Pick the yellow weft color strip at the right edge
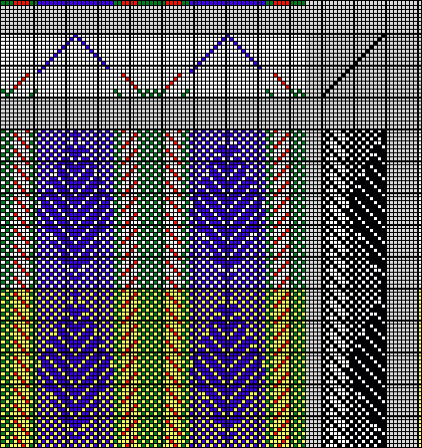422x448 pixels. click(420, 368)
